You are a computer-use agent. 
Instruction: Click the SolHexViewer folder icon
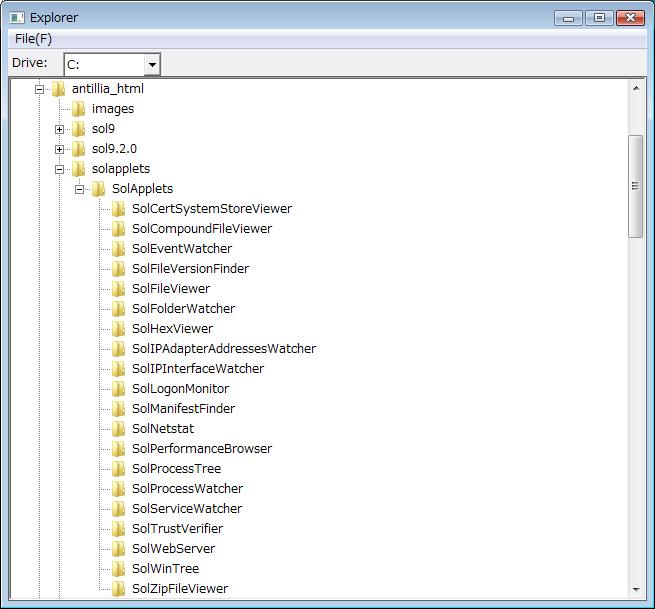(x=118, y=329)
